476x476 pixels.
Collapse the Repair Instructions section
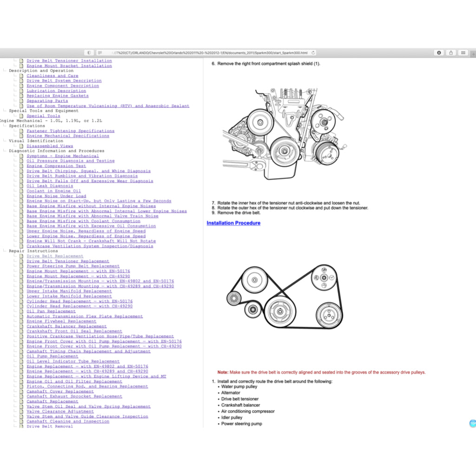point(4,251)
